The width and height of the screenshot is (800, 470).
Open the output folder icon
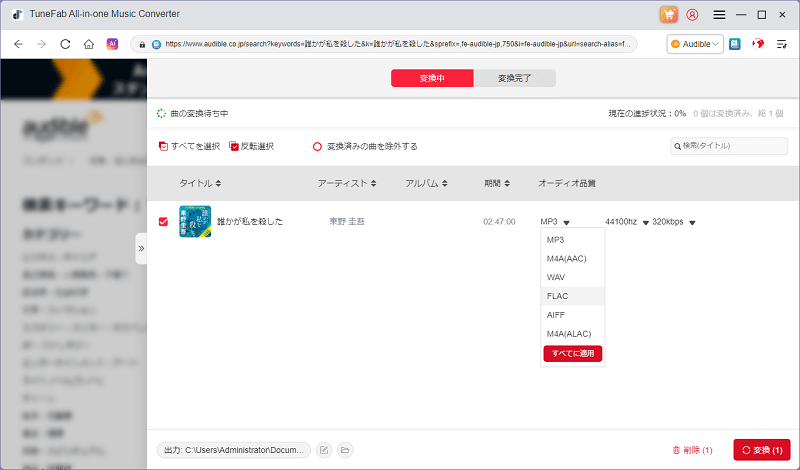[x=345, y=451]
